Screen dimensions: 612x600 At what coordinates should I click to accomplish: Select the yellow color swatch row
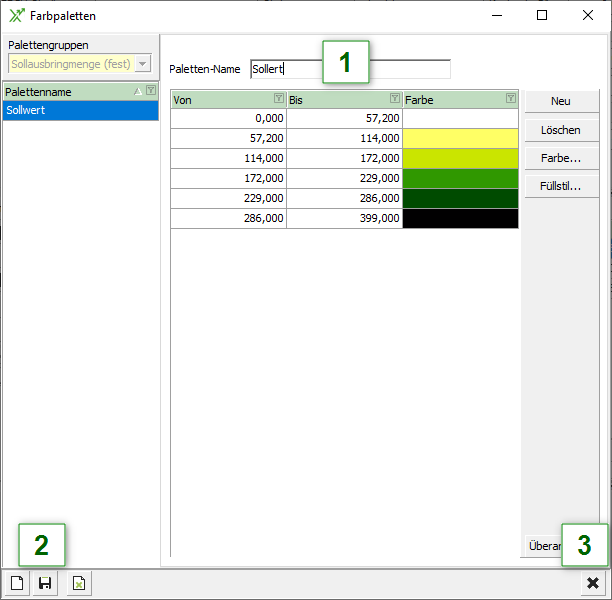(460, 138)
